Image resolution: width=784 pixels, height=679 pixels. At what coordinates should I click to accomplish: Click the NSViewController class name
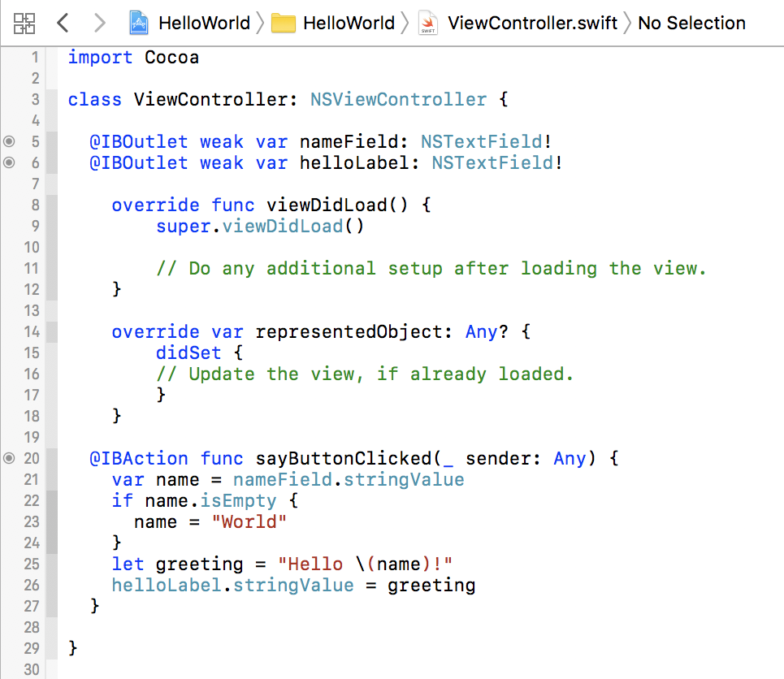[398, 99]
